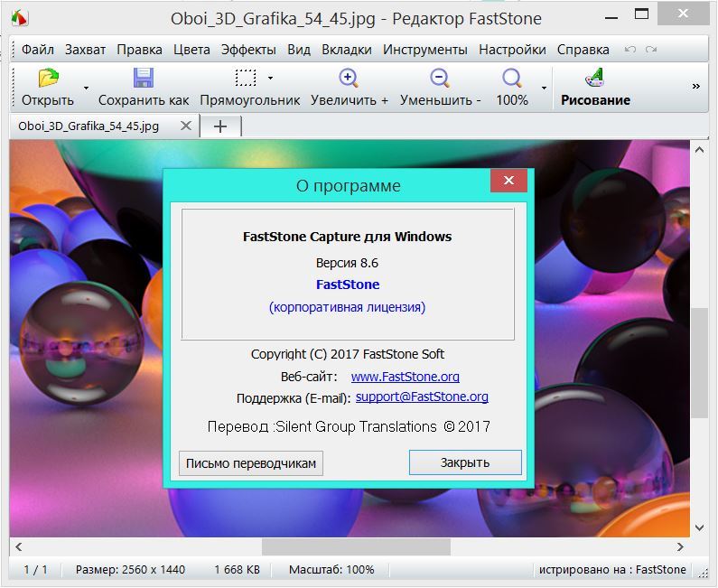The image size is (718, 588).
Task: Open the Правка menu
Action: [x=139, y=50]
